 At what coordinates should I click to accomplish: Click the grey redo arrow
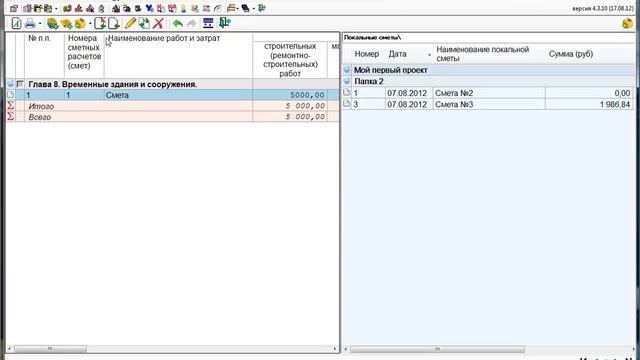(x=191, y=23)
